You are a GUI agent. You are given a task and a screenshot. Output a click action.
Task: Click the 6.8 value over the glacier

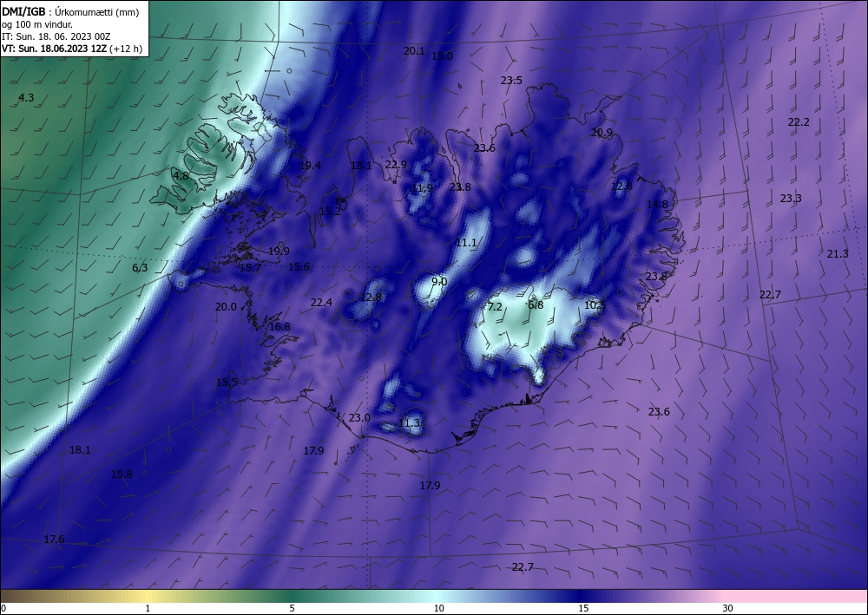(x=536, y=304)
